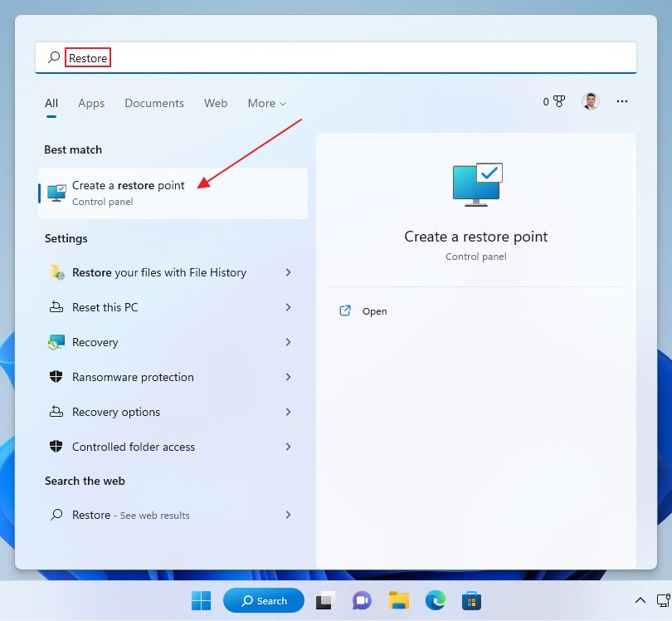This screenshot has height=621, width=672.
Task: Switch to the Apps tab
Action: pos(91,103)
